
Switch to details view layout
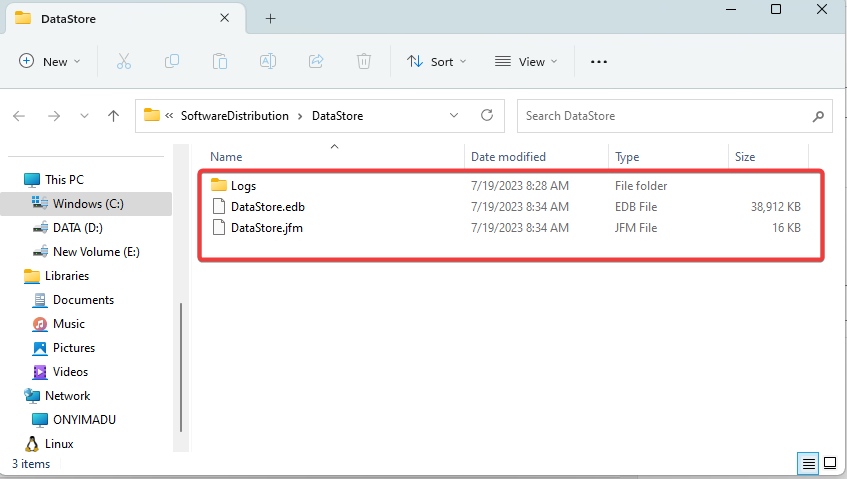click(x=808, y=463)
